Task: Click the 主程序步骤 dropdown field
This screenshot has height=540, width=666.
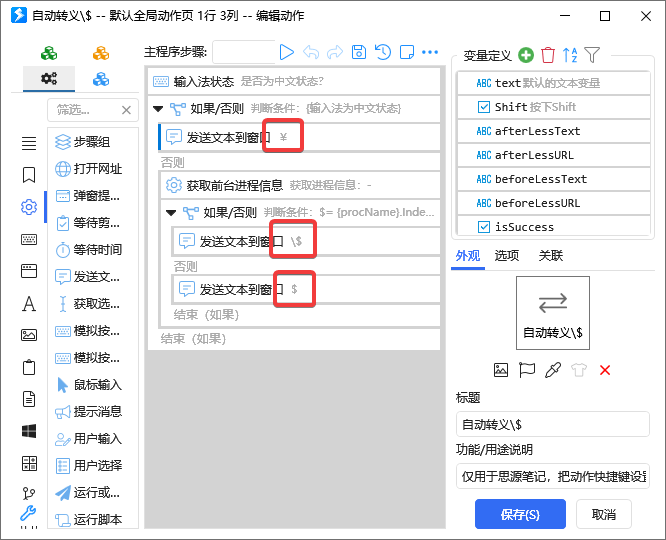Action: tap(244, 52)
